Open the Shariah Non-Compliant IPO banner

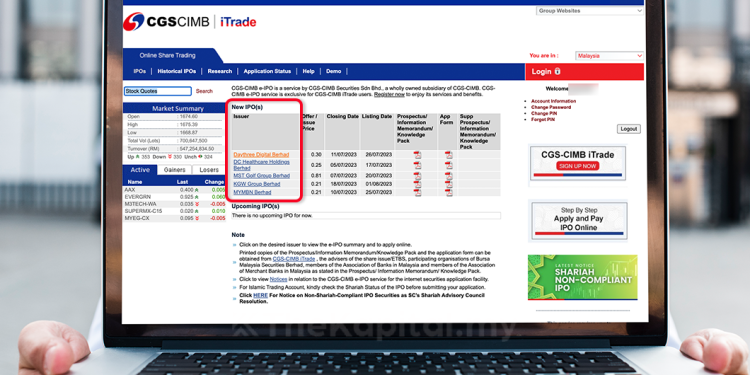(583, 277)
